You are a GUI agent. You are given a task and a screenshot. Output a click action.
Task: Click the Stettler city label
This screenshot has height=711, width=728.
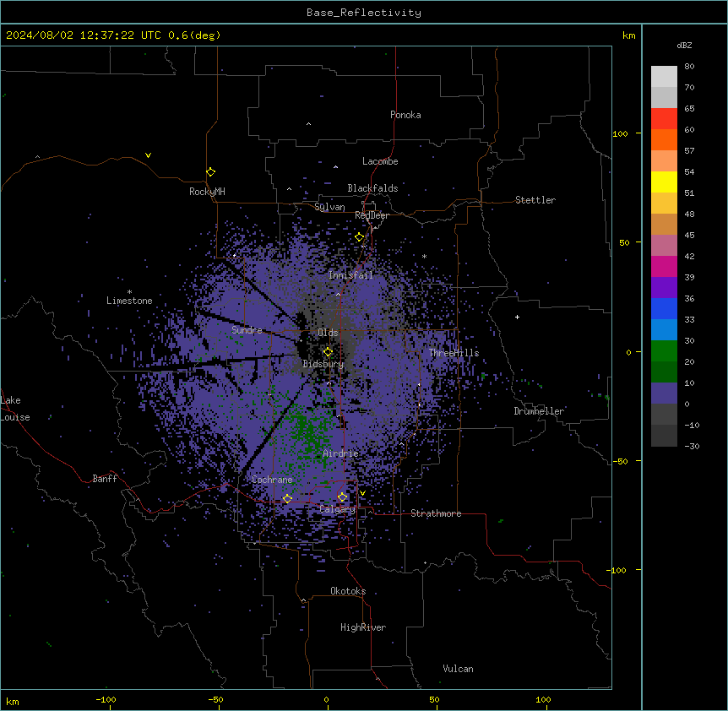[x=535, y=200]
